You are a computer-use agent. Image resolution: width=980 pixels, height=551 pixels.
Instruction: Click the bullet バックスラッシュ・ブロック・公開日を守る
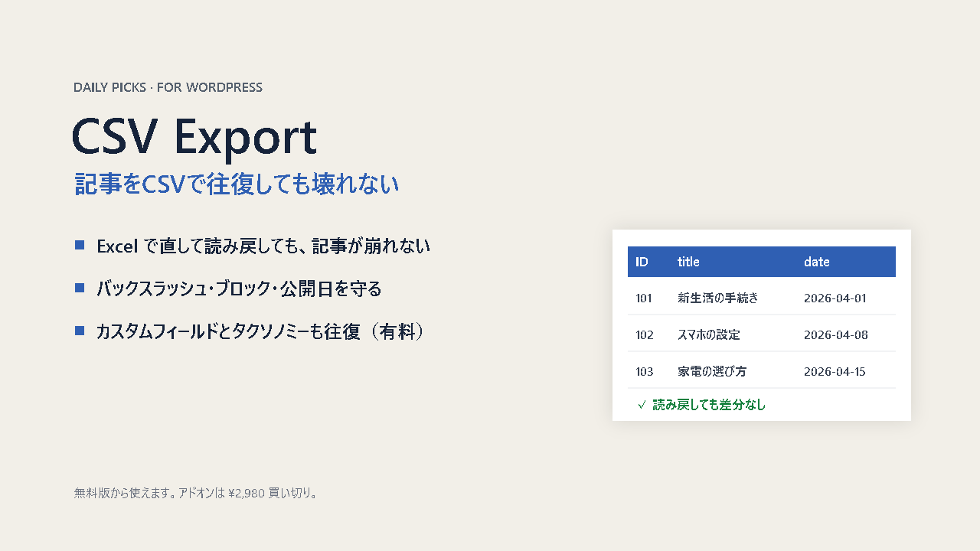click(239, 289)
